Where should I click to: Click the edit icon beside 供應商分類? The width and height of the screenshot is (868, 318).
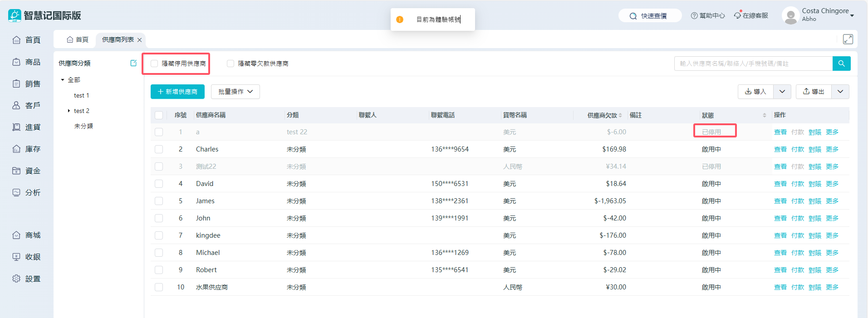(x=133, y=63)
